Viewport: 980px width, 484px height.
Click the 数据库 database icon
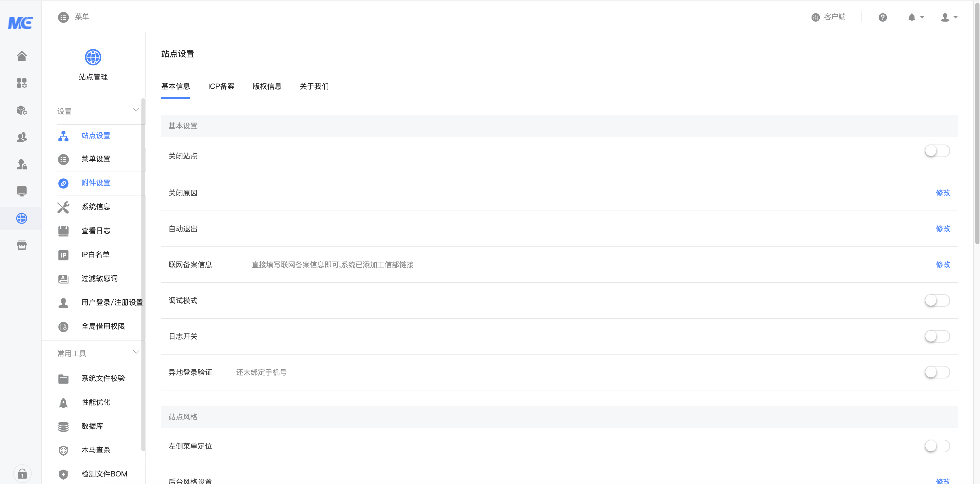63,427
